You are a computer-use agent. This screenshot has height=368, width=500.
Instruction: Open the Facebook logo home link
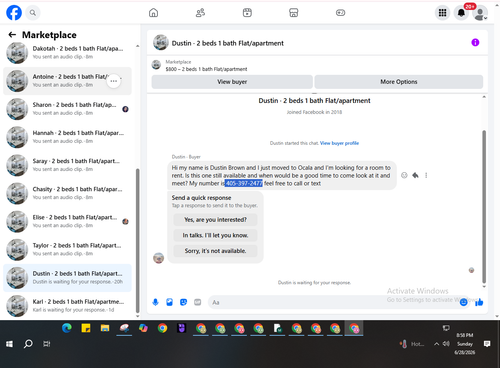[x=14, y=13]
